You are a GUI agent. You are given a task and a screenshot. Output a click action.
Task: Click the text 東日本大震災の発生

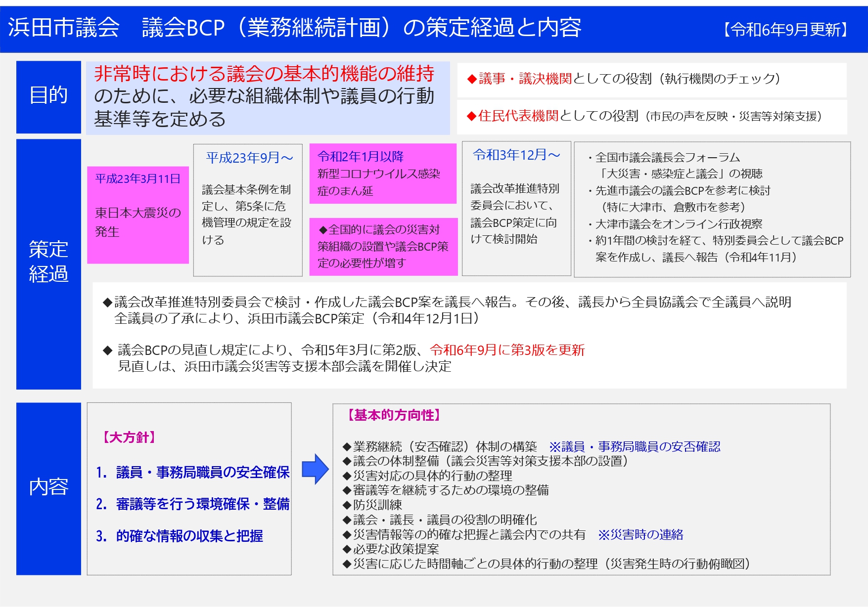[x=138, y=222]
